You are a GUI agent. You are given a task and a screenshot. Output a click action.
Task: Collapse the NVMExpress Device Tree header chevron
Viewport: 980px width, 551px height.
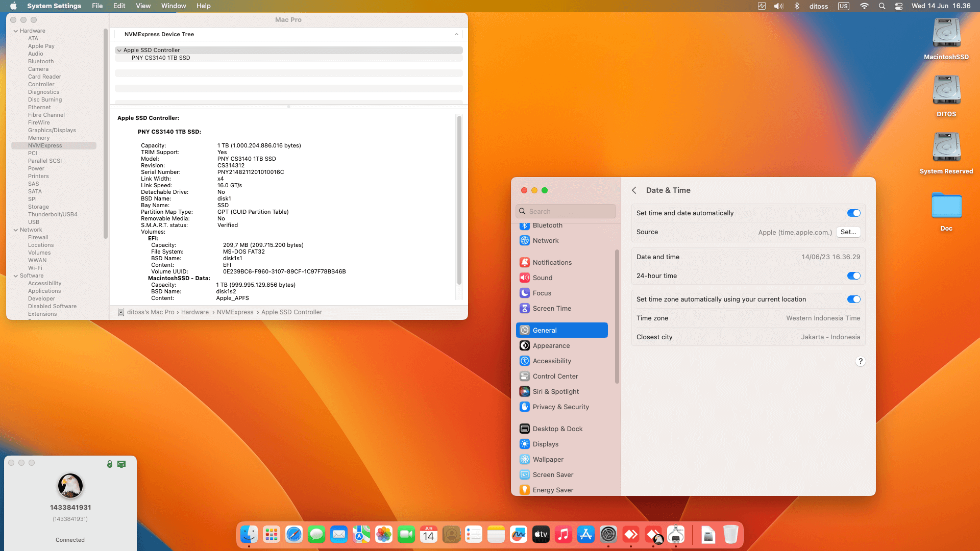(x=456, y=35)
